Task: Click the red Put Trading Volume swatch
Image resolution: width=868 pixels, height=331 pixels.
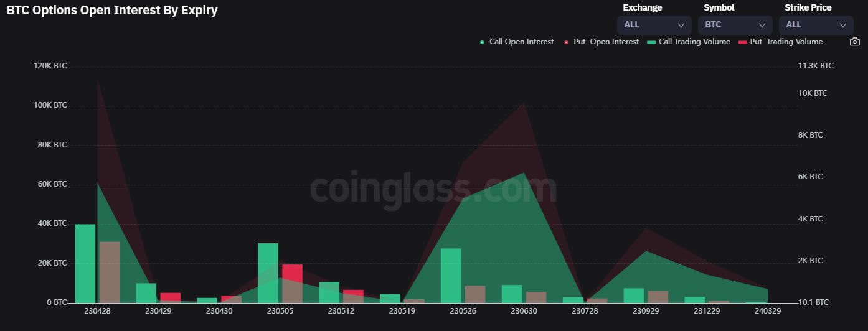Action: [742, 42]
